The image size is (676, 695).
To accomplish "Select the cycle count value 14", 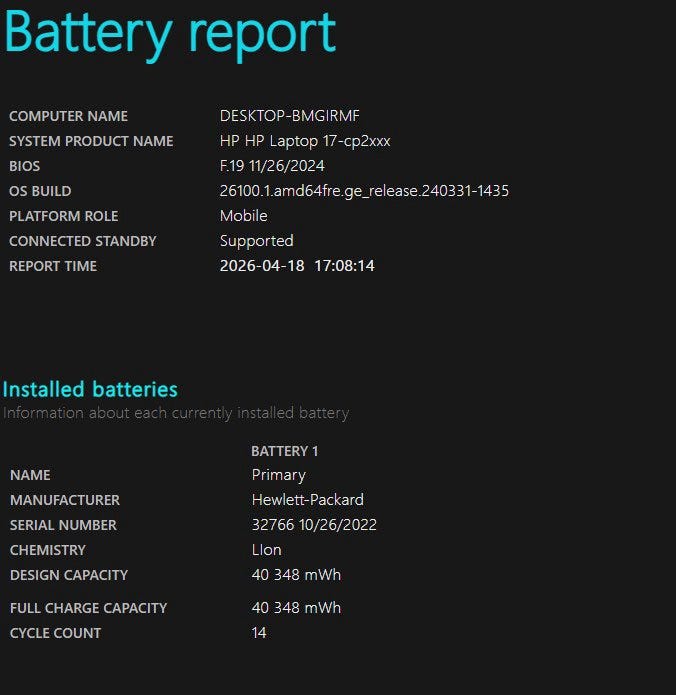I will [259, 633].
